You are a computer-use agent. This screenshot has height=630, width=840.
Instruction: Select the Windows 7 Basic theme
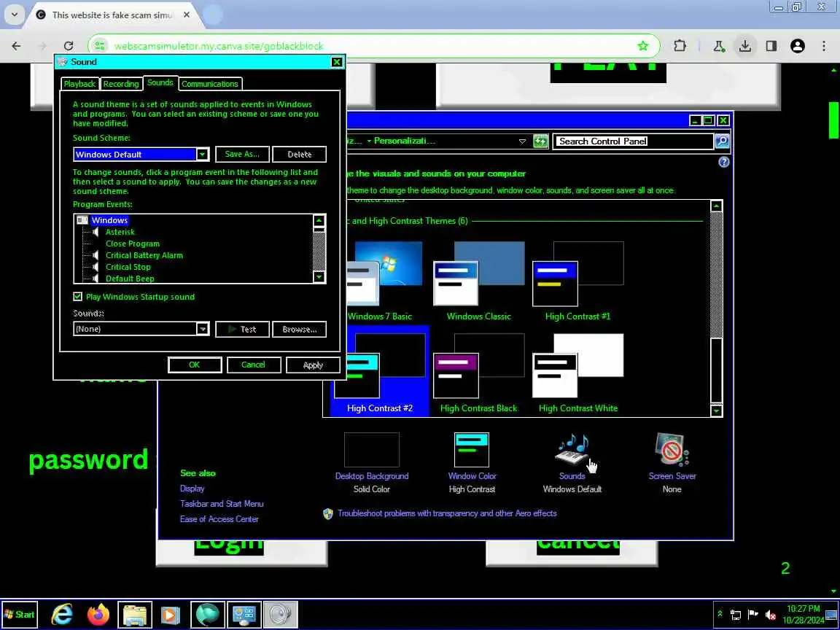coord(385,281)
